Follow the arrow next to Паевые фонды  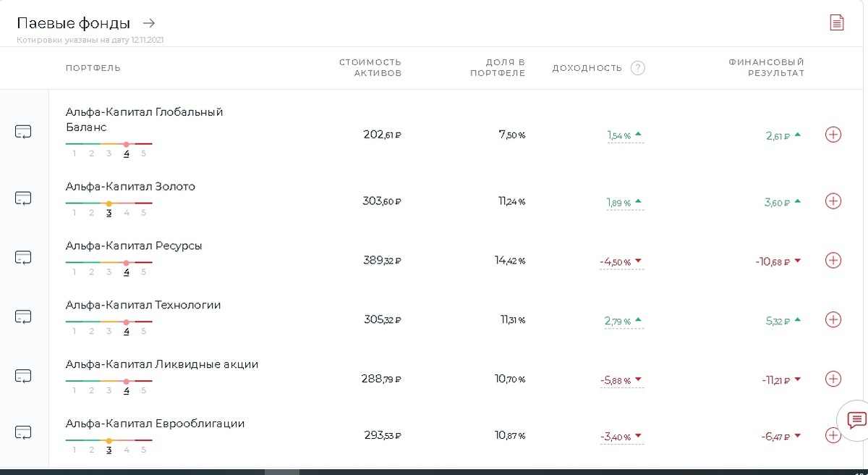[x=148, y=23]
